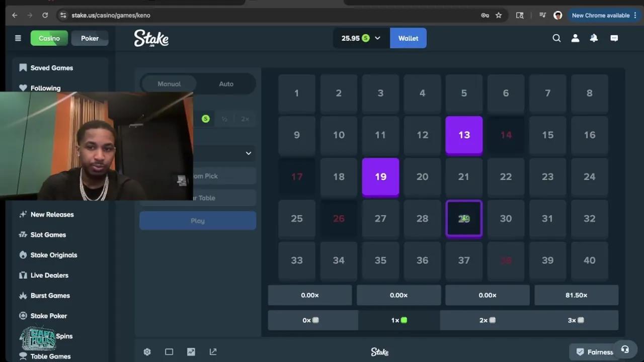This screenshot has height=362, width=644.
Task: Select keno tile 17
Action: point(297,176)
